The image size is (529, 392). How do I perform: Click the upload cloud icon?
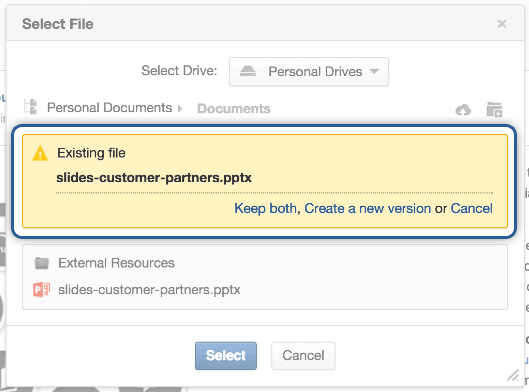pyautogui.click(x=463, y=110)
